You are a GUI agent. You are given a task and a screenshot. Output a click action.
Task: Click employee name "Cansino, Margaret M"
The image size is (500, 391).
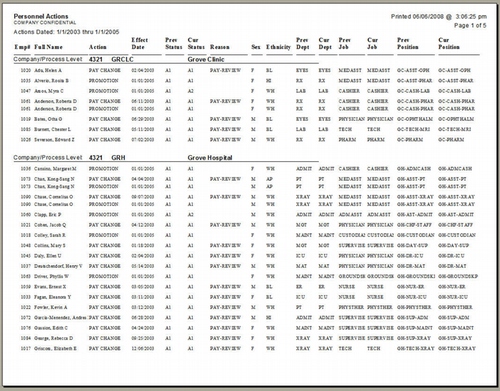55,169
